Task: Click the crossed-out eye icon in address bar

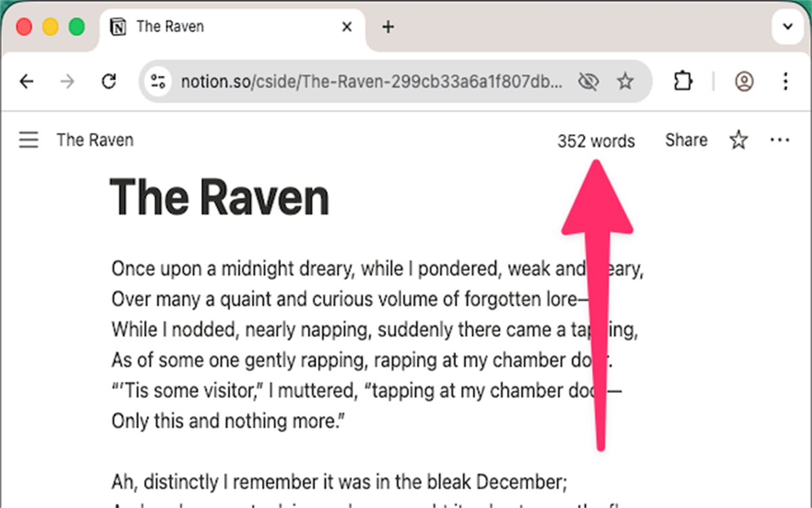Action: 588,81
